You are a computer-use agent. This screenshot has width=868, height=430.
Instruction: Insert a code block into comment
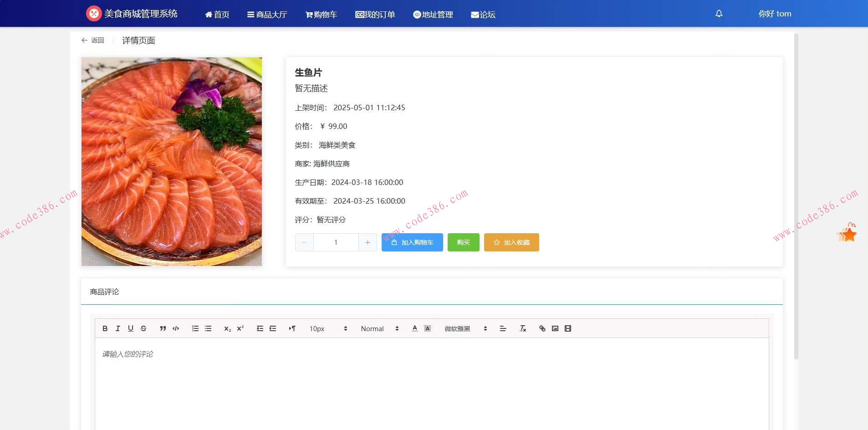175,328
